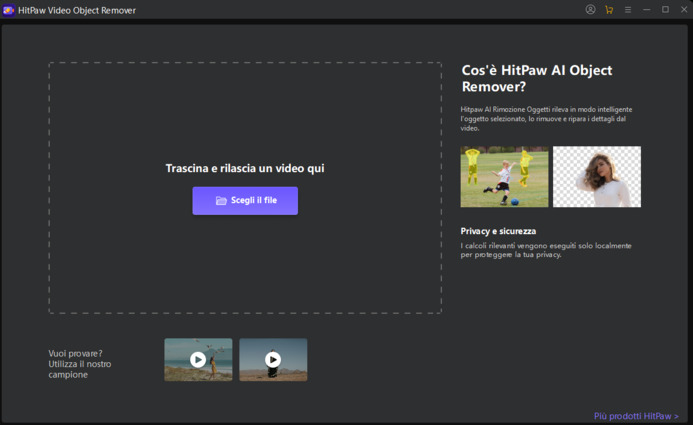Open the user account profile icon

point(590,10)
